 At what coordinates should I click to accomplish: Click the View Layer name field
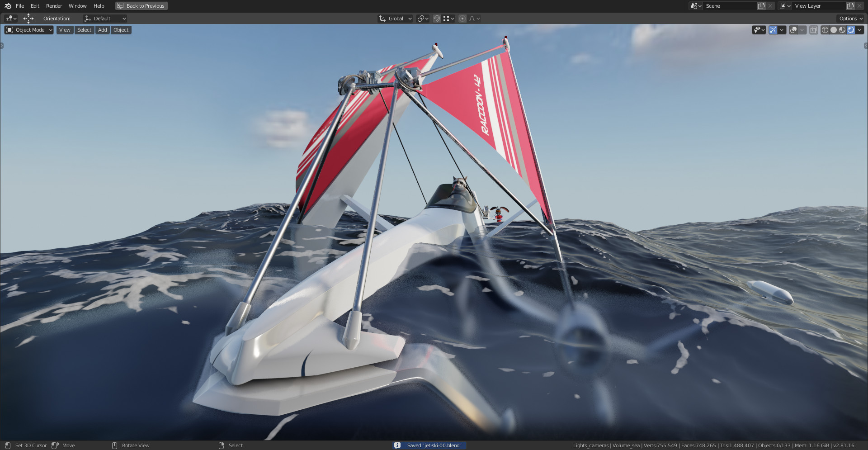click(819, 6)
